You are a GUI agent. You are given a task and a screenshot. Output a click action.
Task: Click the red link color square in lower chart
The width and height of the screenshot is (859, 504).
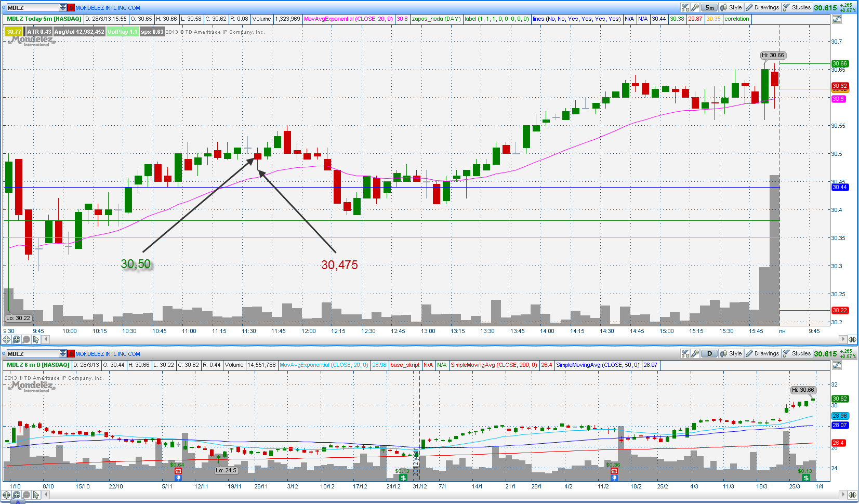[71, 353]
